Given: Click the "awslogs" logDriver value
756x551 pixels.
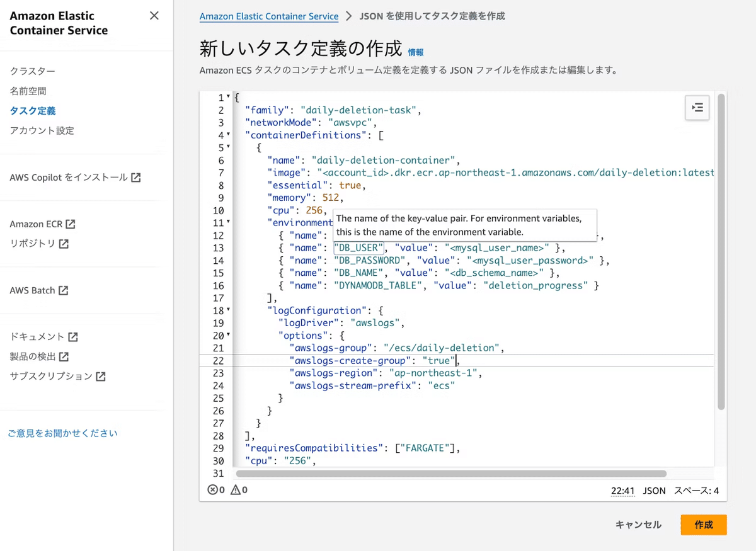Looking at the screenshot, I should tap(375, 322).
